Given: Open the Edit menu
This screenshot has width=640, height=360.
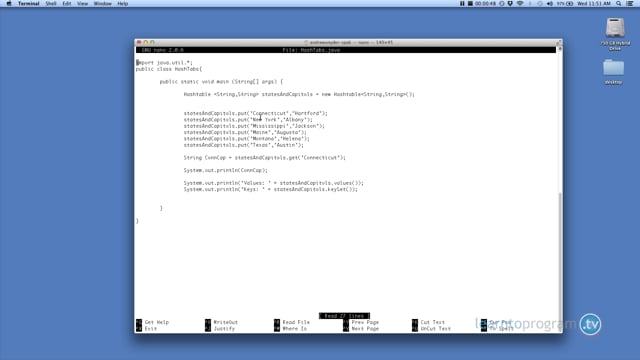Looking at the screenshot, I should click(67, 4).
